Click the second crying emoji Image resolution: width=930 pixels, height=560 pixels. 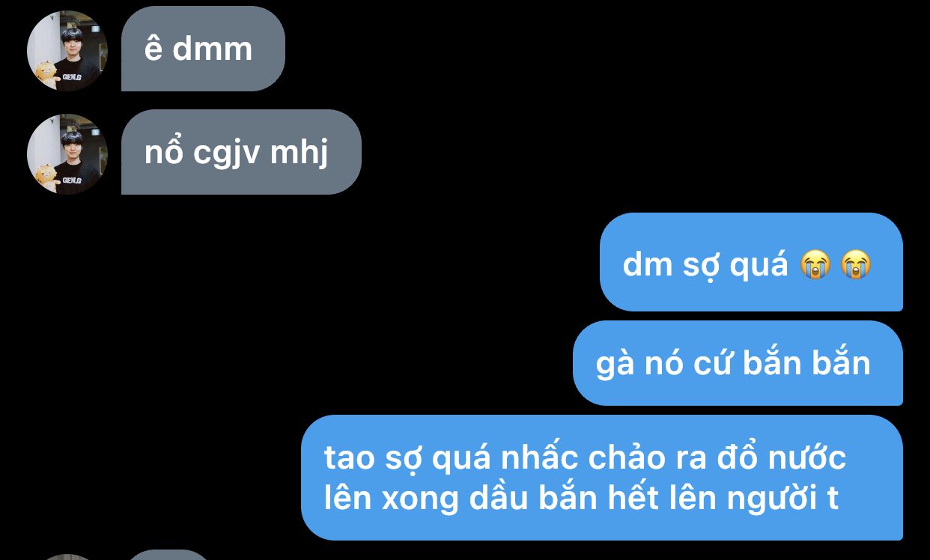tap(854, 264)
